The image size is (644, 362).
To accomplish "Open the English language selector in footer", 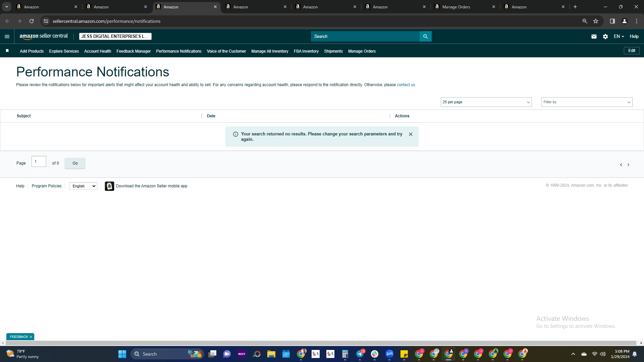I will tap(83, 186).
